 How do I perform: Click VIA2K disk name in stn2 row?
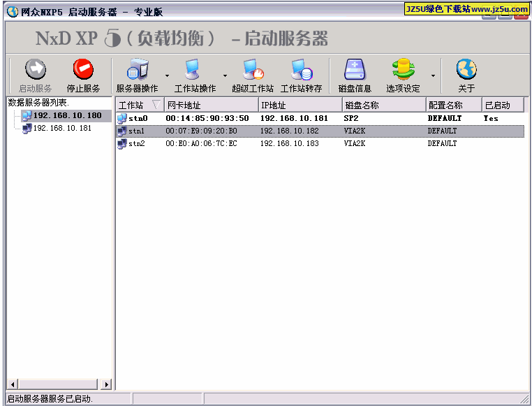[355, 143]
